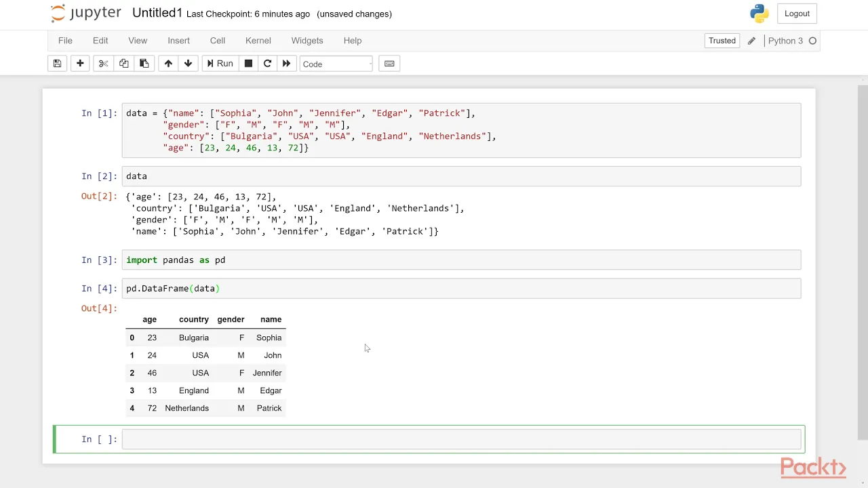
Task: Interrupt the kernel with stop icon
Action: [248, 64]
